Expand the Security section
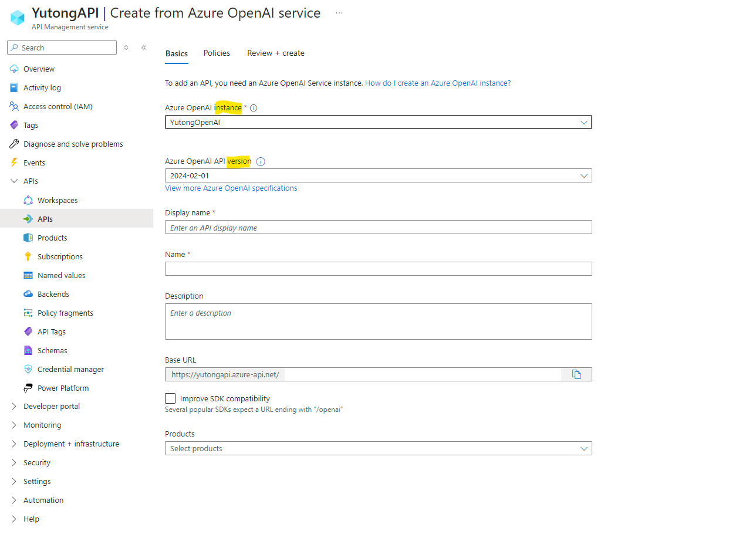The width and height of the screenshot is (756, 548). click(14, 462)
